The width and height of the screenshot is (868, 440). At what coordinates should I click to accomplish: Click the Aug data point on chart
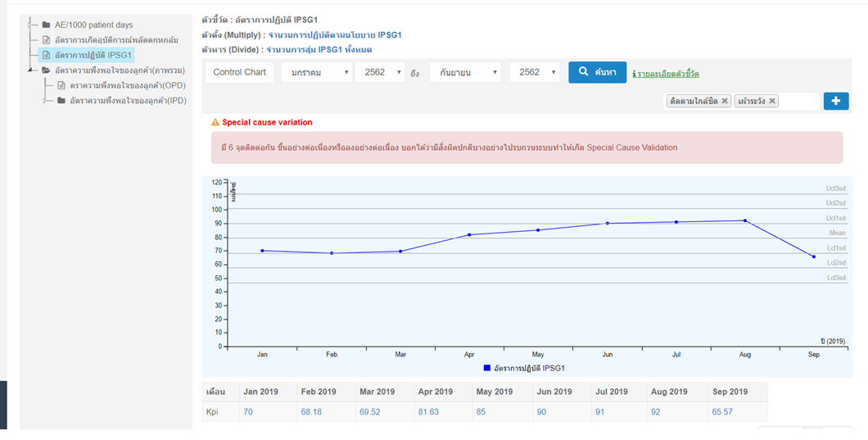tap(744, 220)
